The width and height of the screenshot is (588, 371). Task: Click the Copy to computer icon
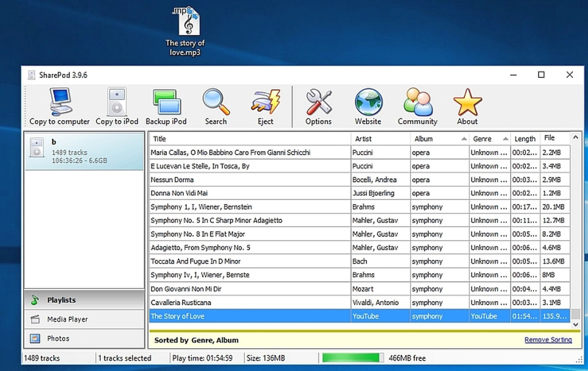point(60,107)
